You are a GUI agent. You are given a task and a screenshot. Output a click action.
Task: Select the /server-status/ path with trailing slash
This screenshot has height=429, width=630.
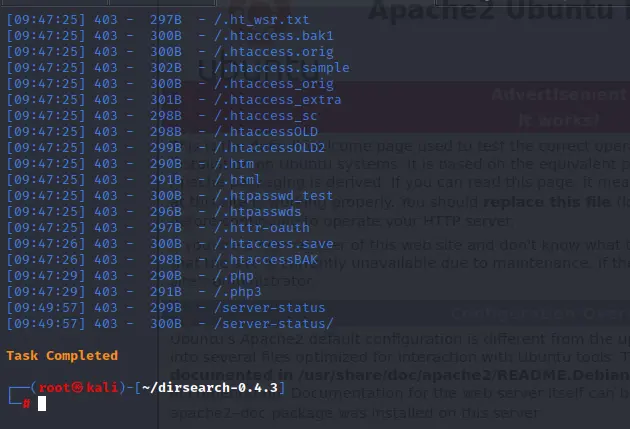[274, 324]
